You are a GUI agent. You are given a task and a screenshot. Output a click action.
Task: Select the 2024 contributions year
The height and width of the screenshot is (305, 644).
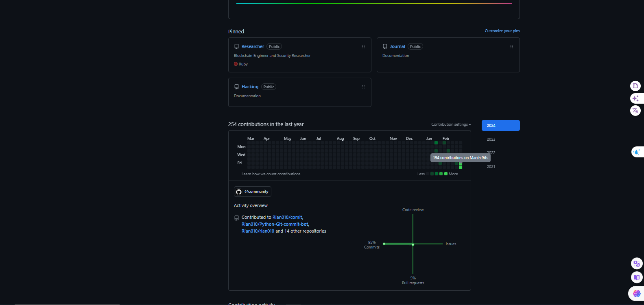pos(500,125)
